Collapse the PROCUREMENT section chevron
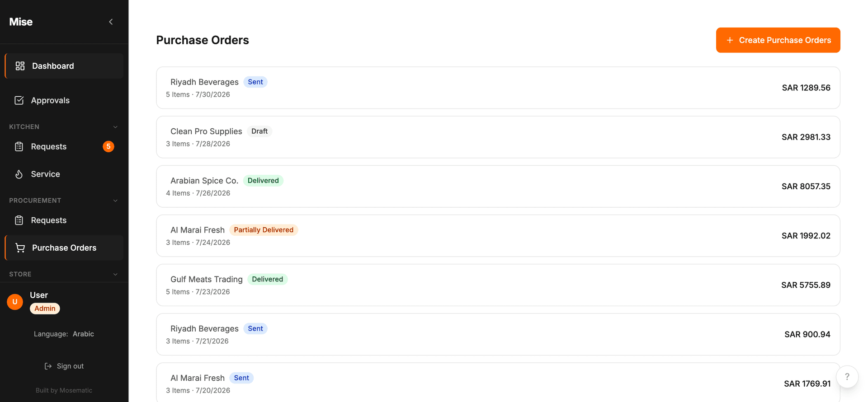The image size is (868, 402). point(115,201)
